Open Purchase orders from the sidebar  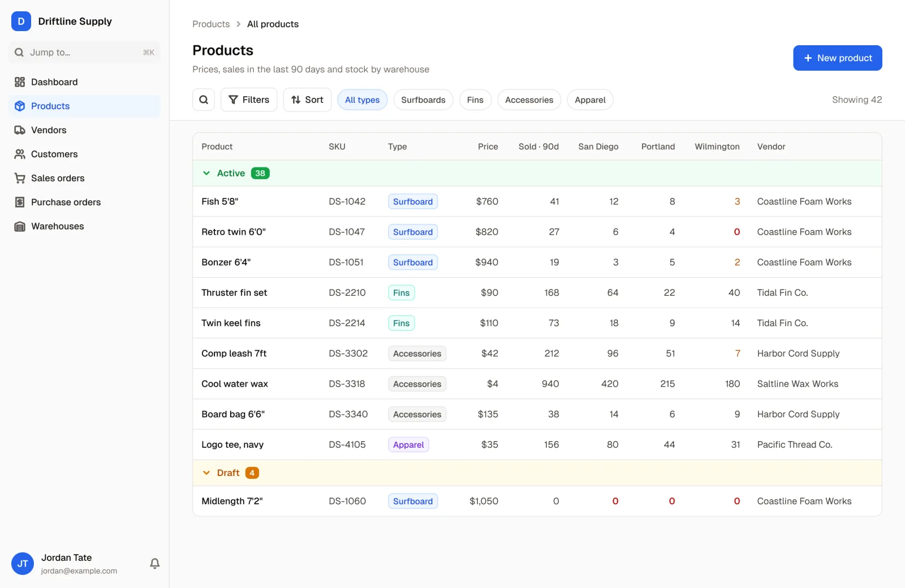[x=85, y=202]
